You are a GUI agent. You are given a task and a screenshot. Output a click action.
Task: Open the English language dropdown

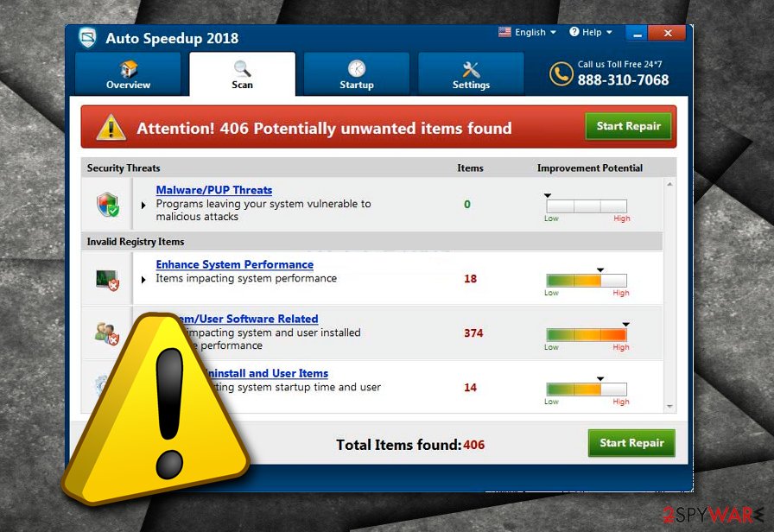click(x=529, y=32)
